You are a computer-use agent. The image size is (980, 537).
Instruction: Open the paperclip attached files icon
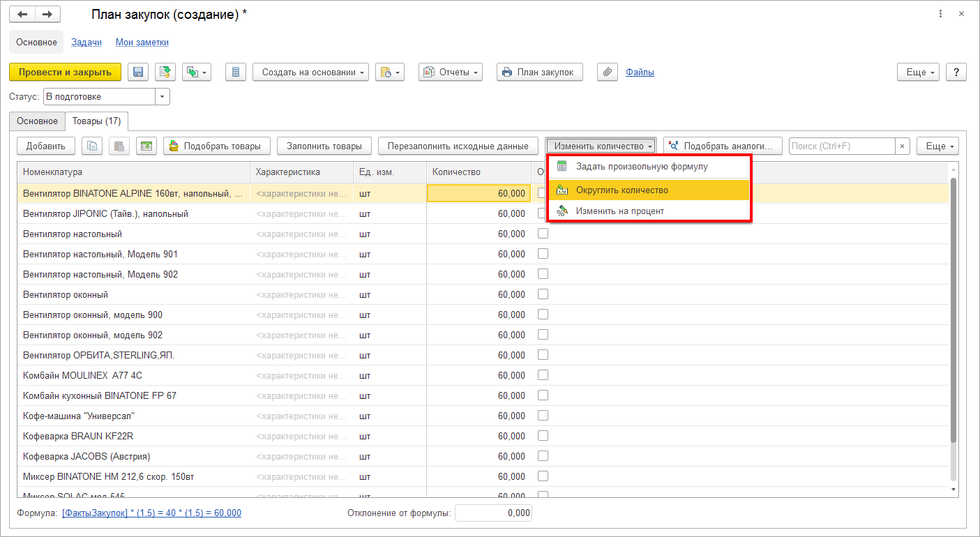click(x=608, y=72)
